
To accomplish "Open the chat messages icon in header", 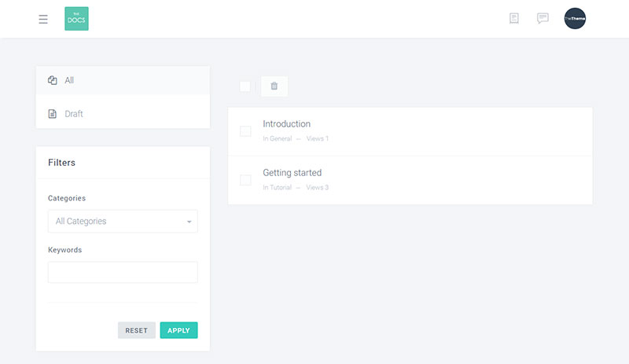I will click(x=543, y=18).
